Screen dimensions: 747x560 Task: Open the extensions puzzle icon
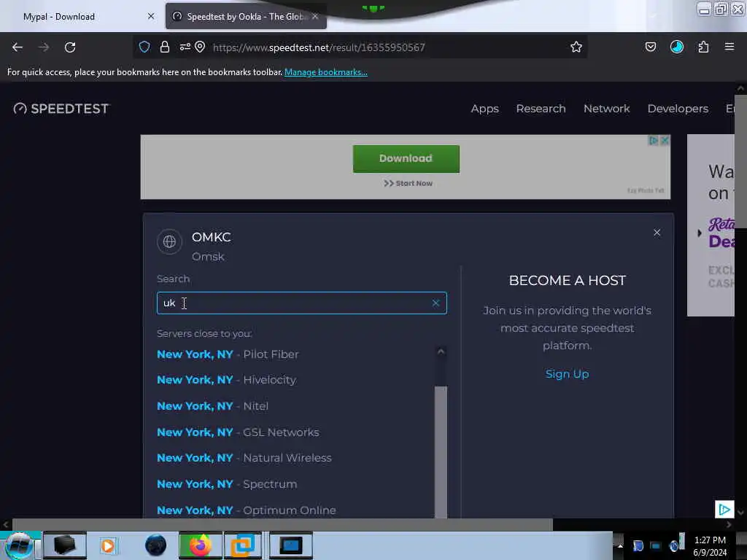[703, 47]
